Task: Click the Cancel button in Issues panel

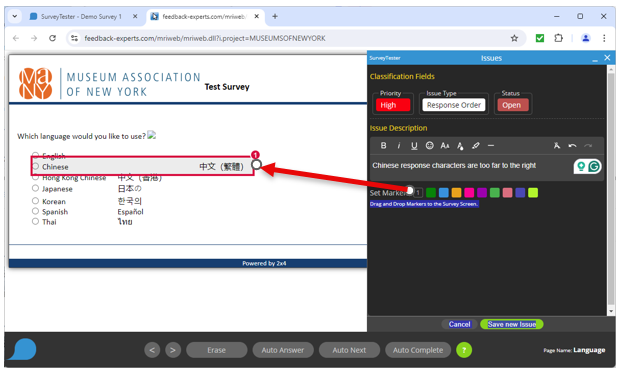Action: click(459, 324)
